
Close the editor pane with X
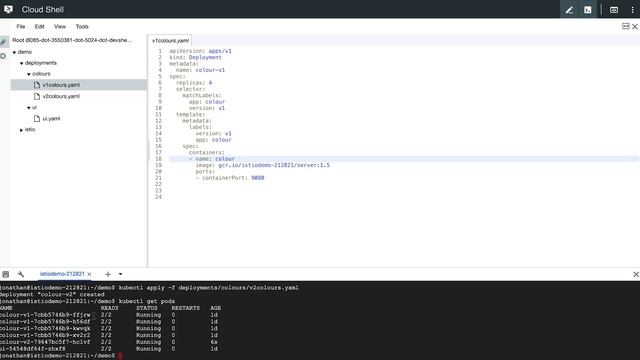tap(635, 27)
